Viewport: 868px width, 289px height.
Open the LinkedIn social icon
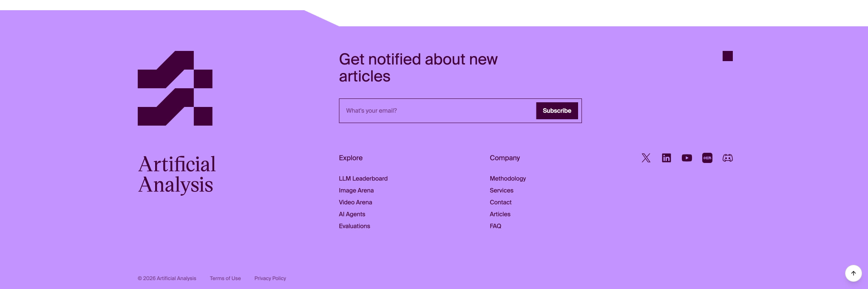coord(666,158)
